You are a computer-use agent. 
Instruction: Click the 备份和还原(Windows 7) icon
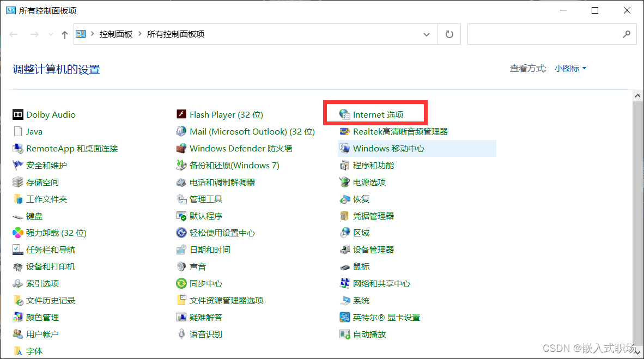181,165
